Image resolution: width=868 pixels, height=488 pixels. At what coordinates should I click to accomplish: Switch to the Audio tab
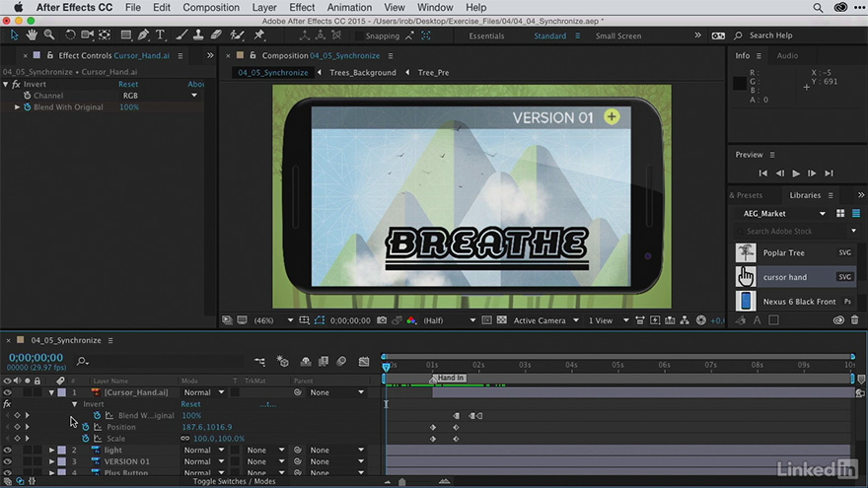click(787, 56)
